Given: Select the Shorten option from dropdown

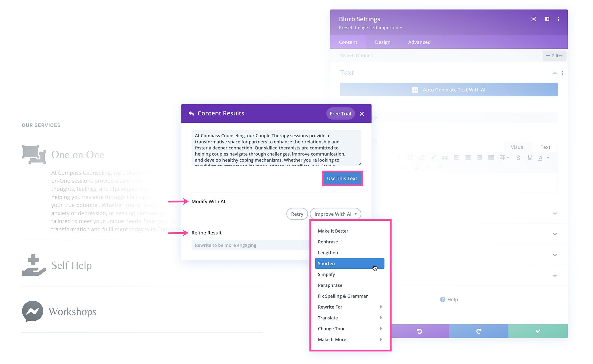Looking at the screenshot, I should pyautogui.click(x=347, y=263).
